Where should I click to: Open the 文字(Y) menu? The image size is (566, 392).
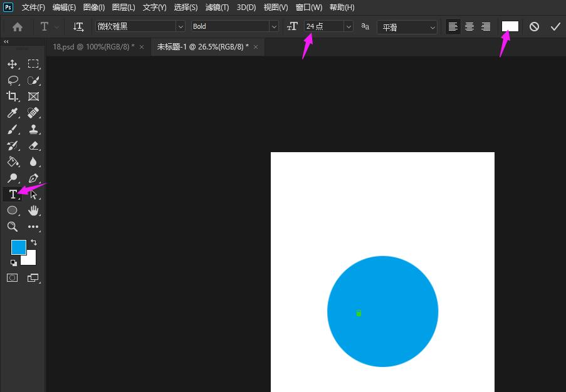pyautogui.click(x=154, y=8)
